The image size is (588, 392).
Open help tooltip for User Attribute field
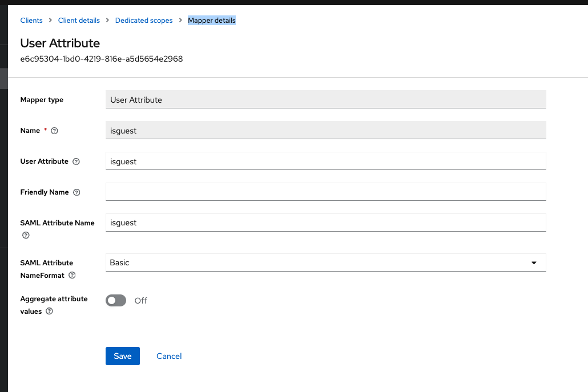pos(76,161)
